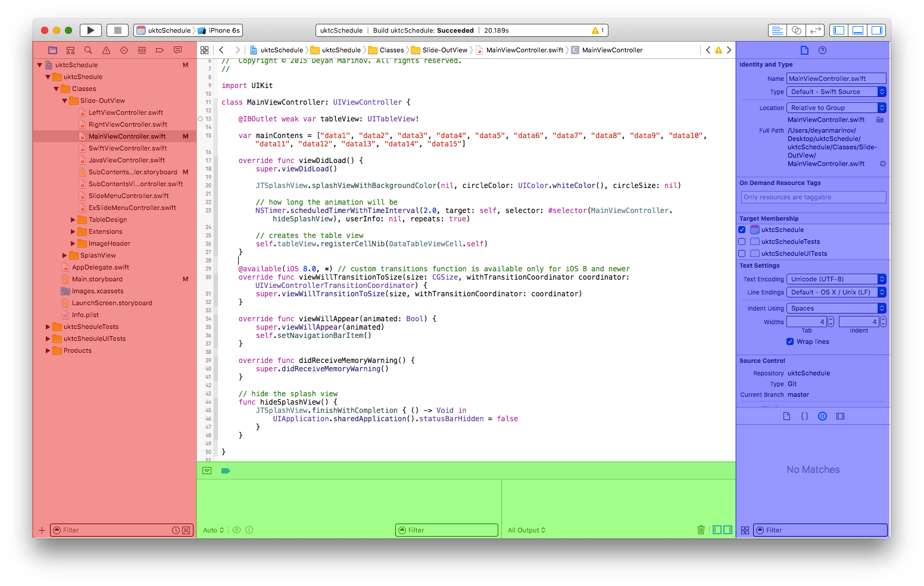Click the navigator Filter text field
The height and width of the screenshot is (586, 924).
tap(115, 530)
